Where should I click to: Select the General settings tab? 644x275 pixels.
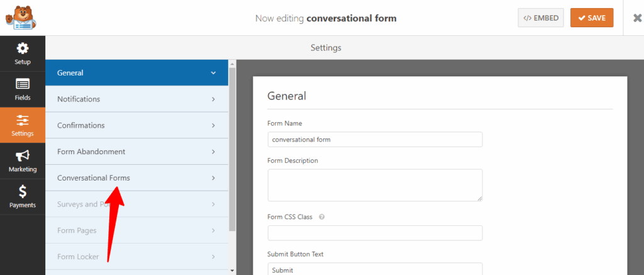tap(136, 73)
